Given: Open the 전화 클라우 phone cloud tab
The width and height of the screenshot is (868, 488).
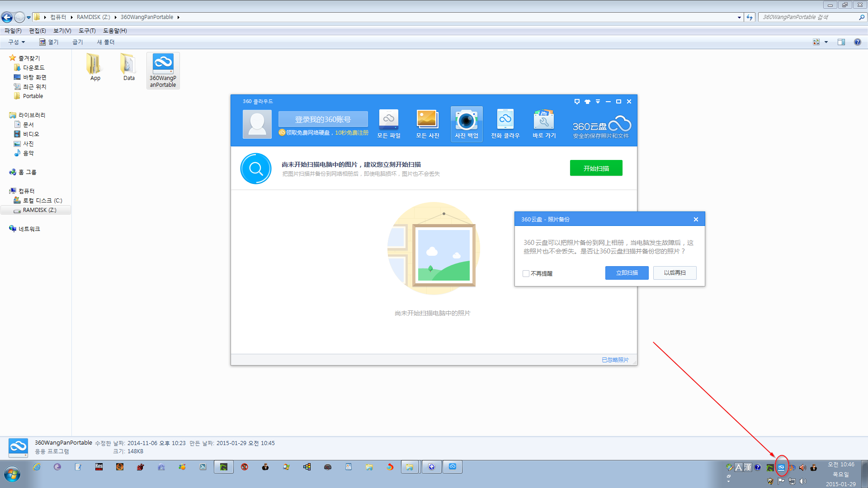Looking at the screenshot, I should 505,124.
